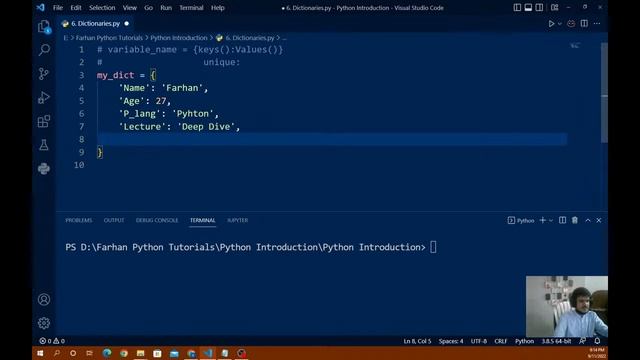This screenshot has width=640, height=360.
Task: Open errors and warnings status item
Action: tap(52, 341)
